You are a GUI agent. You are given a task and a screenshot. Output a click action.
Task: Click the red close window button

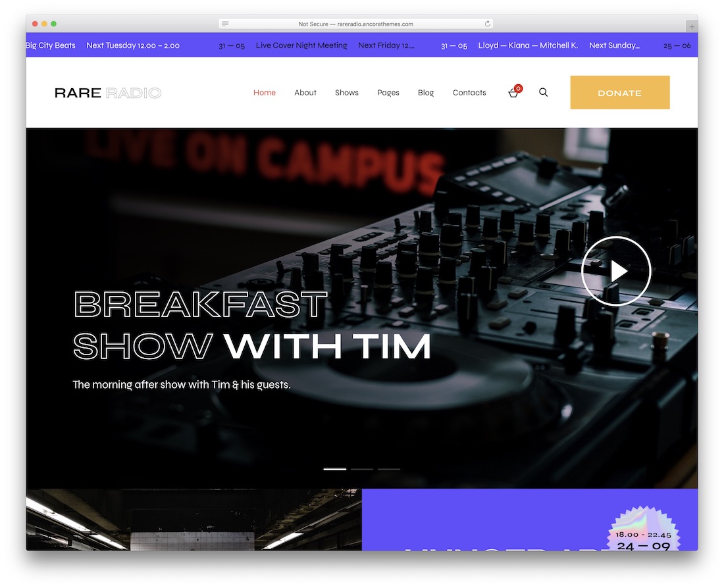click(35, 24)
